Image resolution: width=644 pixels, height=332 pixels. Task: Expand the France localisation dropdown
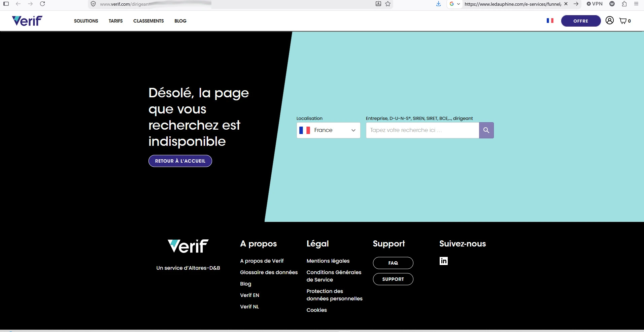tap(329, 130)
